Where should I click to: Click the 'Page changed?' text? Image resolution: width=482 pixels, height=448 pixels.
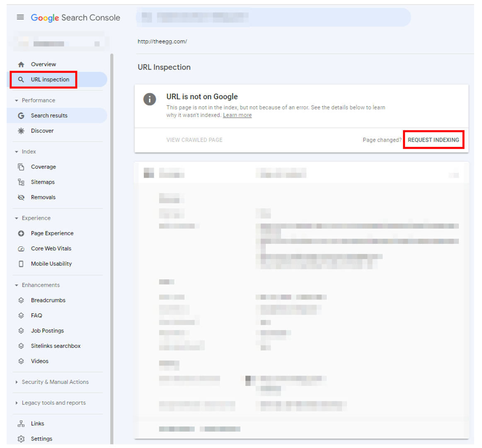[382, 140]
